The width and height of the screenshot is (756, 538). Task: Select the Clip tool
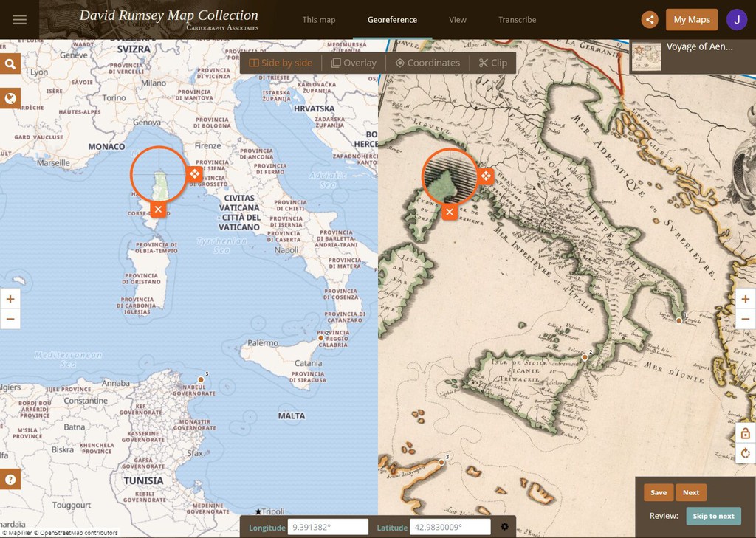coord(492,63)
